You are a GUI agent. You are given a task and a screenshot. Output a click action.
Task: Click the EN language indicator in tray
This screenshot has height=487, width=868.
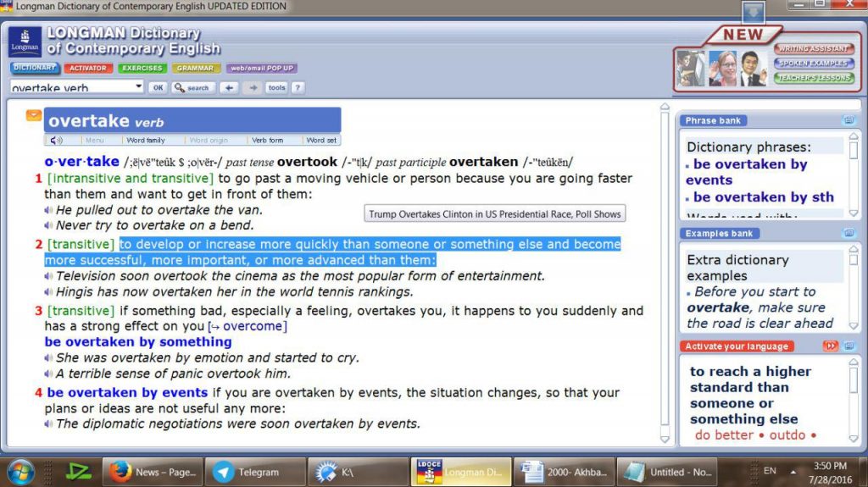tap(770, 471)
